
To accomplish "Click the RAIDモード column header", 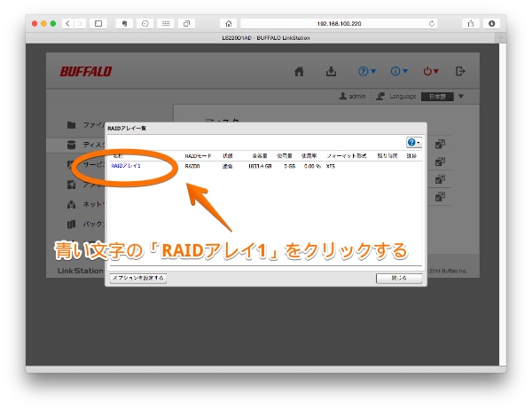I will (198, 156).
